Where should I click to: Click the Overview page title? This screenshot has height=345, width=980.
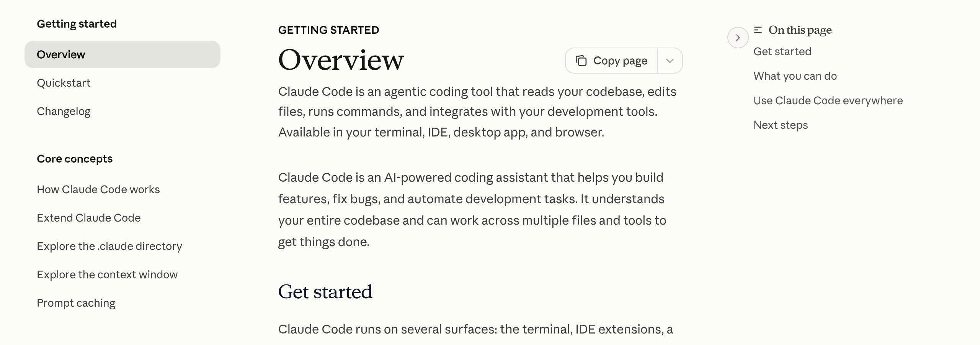click(x=341, y=60)
